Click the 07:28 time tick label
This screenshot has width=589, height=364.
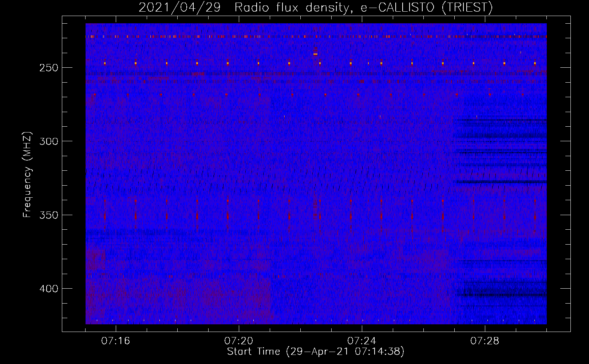(485, 341)
